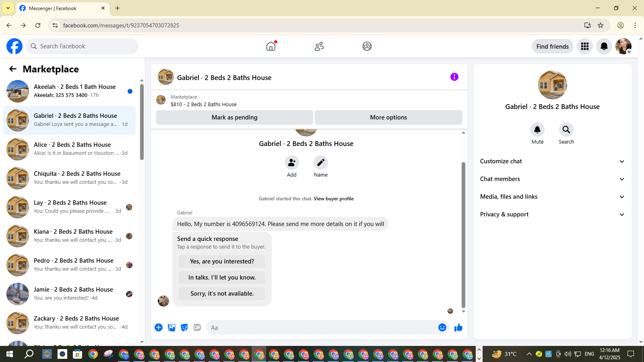Focus the Search Facebook field
644x362 pixels.
82,46
